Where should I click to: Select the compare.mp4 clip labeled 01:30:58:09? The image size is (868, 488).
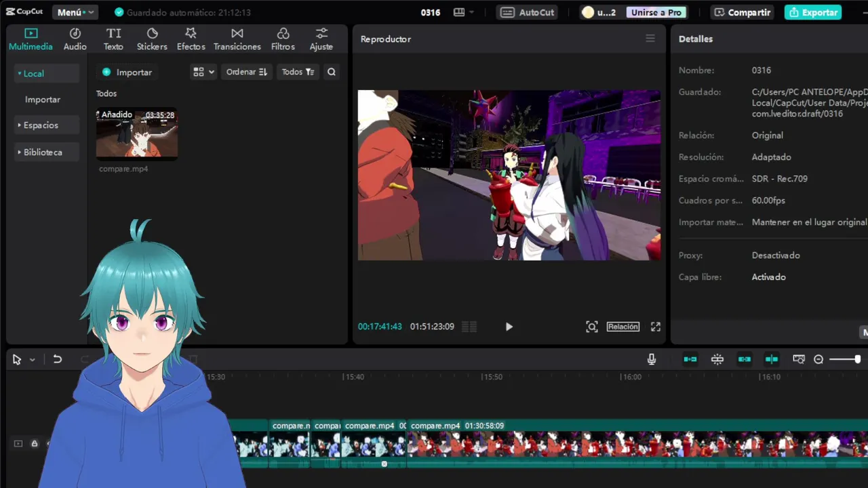tap(637, 443)
